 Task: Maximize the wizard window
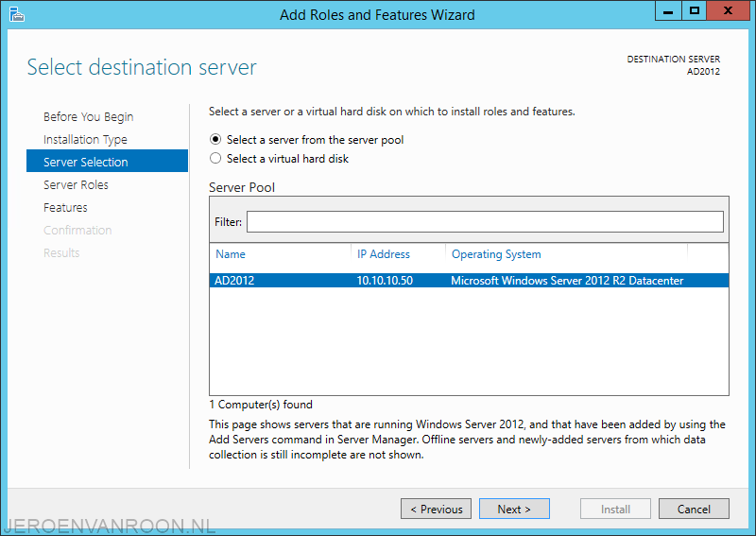695,10
